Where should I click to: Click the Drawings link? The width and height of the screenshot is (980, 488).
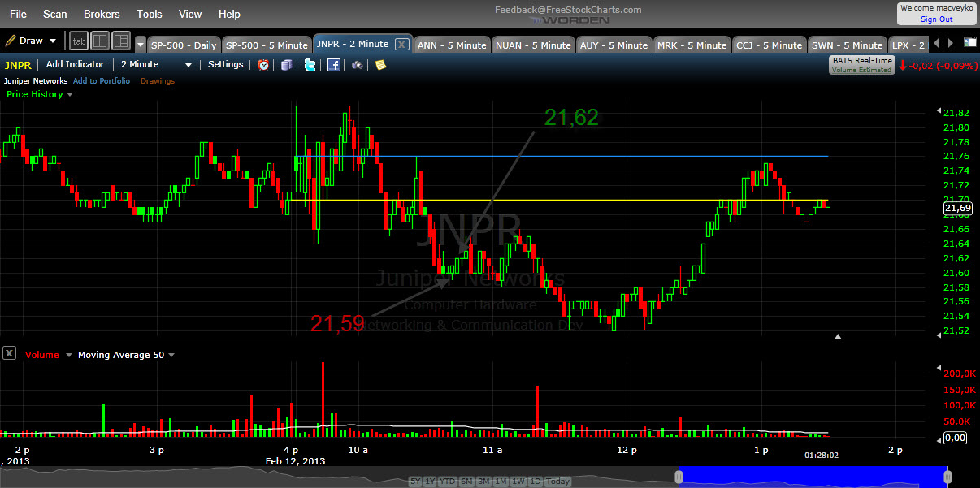[x=157, y=81]
